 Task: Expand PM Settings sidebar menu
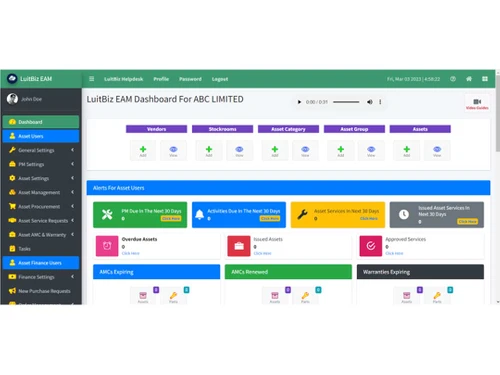point(41,164)
